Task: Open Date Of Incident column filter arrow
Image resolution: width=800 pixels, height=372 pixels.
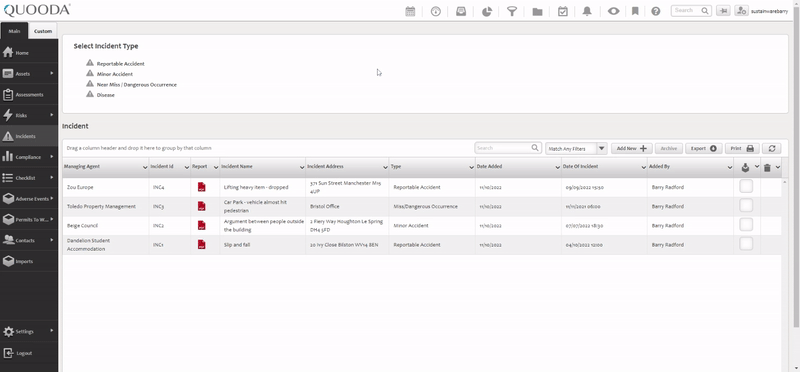Action: point(643,167)
